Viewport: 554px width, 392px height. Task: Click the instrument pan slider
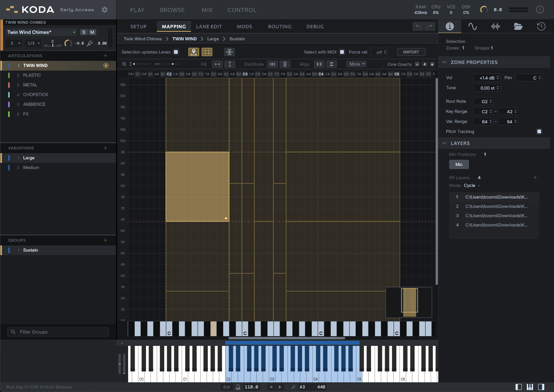coord(53,43)
